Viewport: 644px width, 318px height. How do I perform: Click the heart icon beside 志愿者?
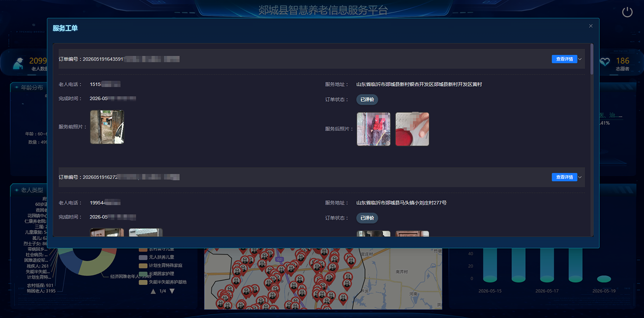[604, 62]
